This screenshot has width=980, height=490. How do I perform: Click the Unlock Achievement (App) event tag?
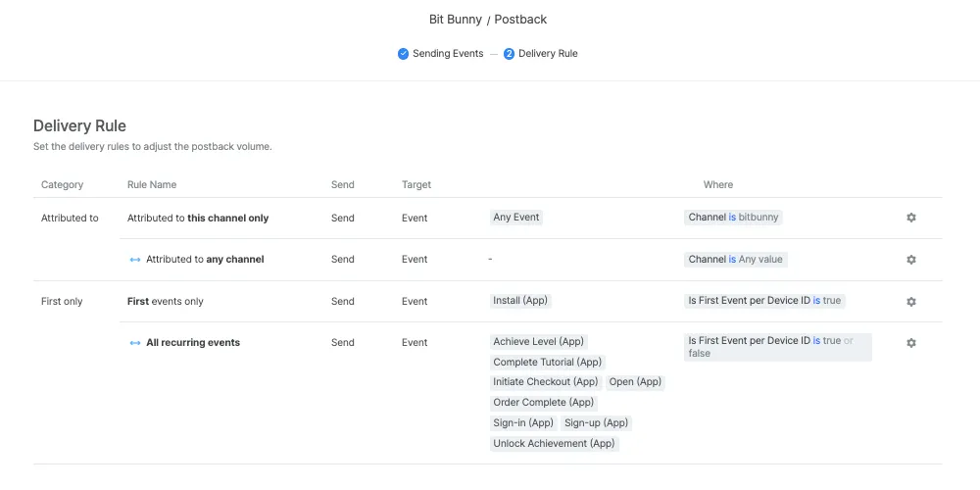(554, 444)
